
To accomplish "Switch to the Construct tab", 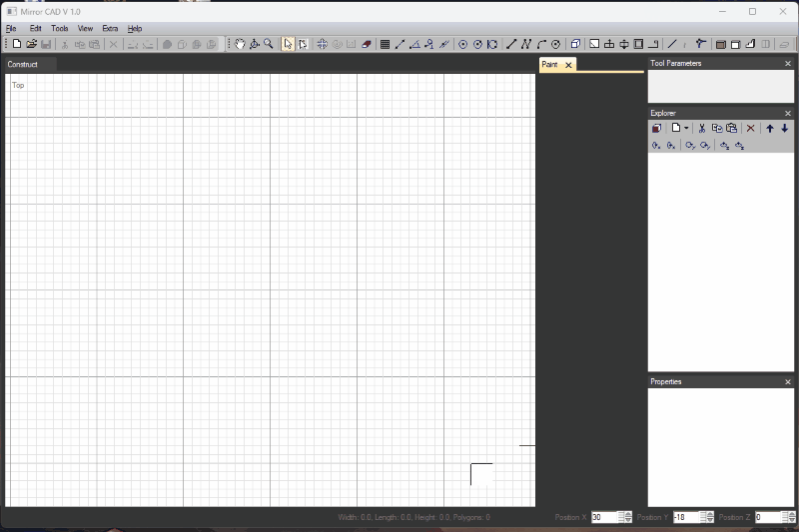I will [x=23, y=65].
